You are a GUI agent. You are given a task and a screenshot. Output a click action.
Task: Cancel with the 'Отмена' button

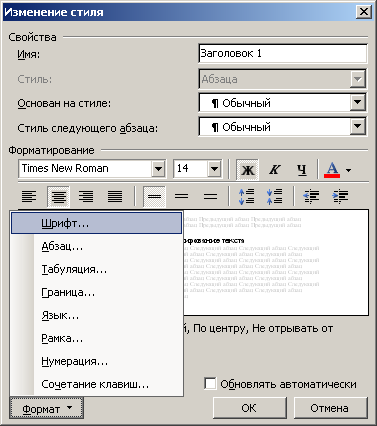[330, 408]
